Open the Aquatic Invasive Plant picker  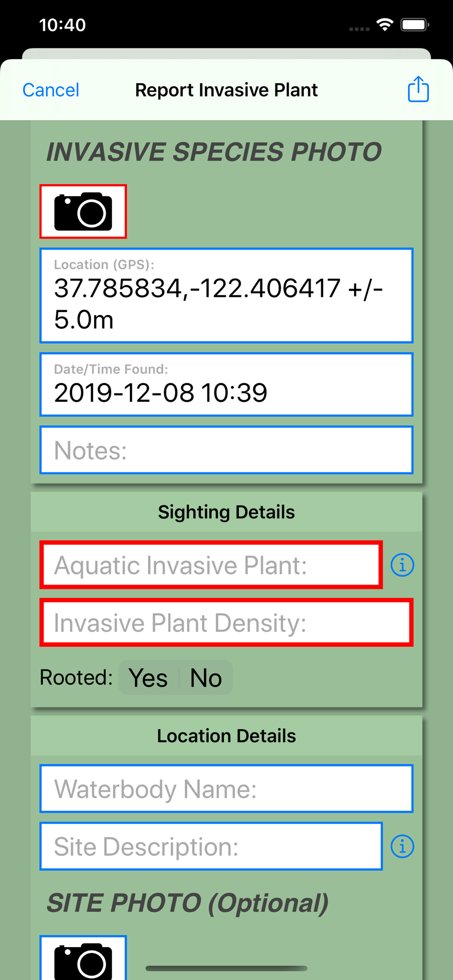(211, 565)
